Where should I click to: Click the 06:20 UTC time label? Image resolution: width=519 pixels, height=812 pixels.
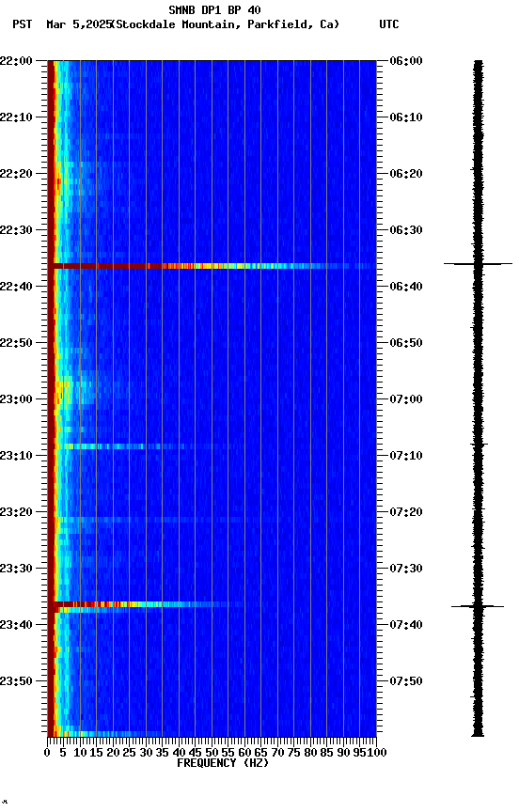[406, 174]
